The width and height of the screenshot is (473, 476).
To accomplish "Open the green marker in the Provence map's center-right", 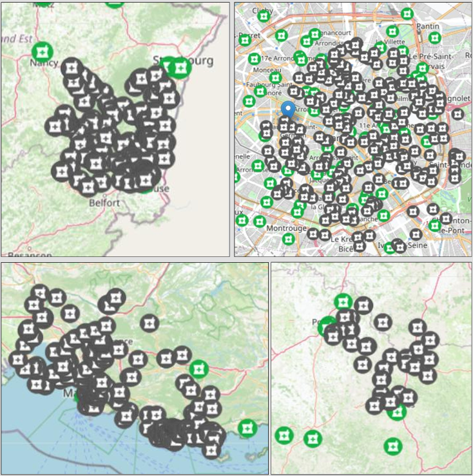I will pos(198,369).
